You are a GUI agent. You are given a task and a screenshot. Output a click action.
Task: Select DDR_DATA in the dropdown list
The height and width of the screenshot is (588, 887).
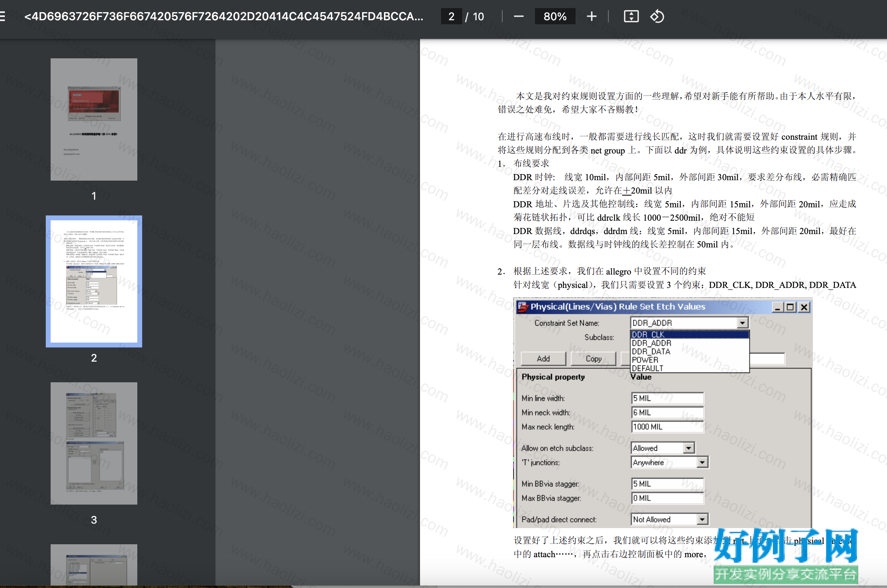[x=690, y=352]
